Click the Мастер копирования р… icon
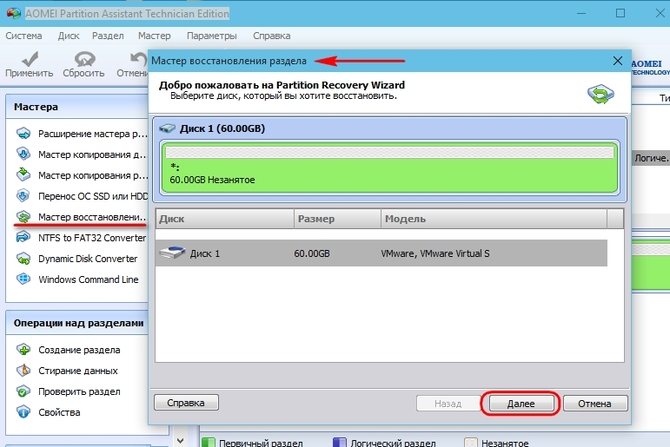 point(24,175)
